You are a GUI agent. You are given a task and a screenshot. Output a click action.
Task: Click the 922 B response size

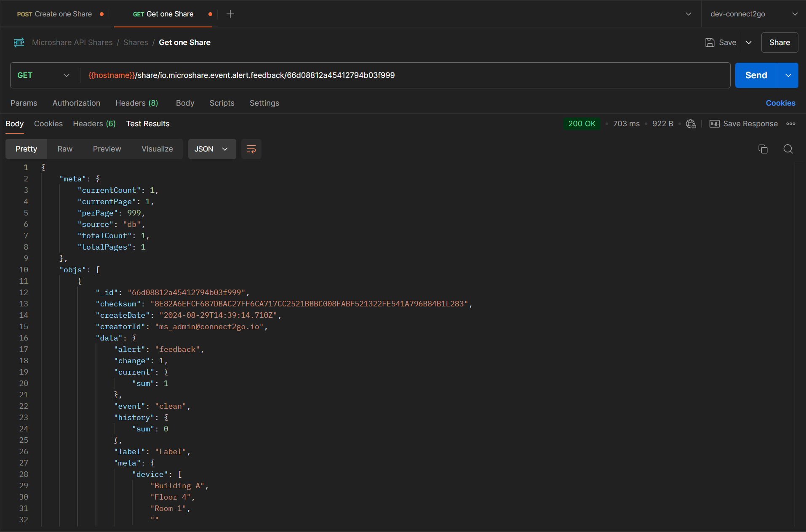(662, 124)
